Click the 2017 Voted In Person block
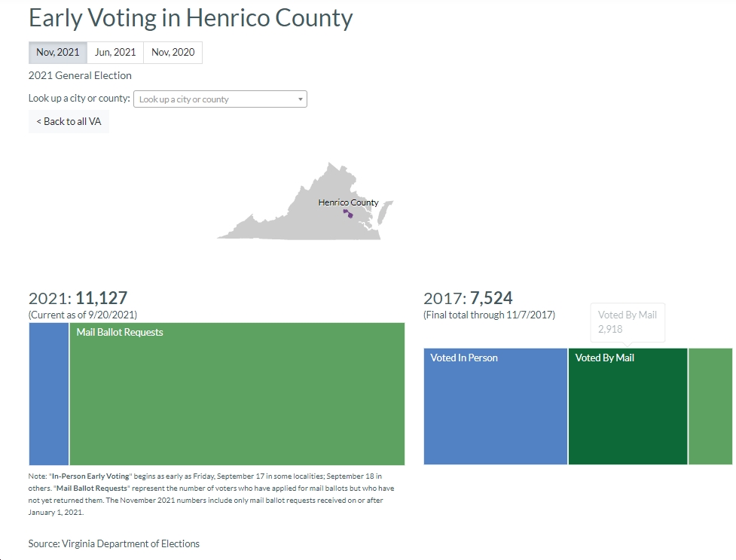 pyautogui.click(x=495, y=406)
